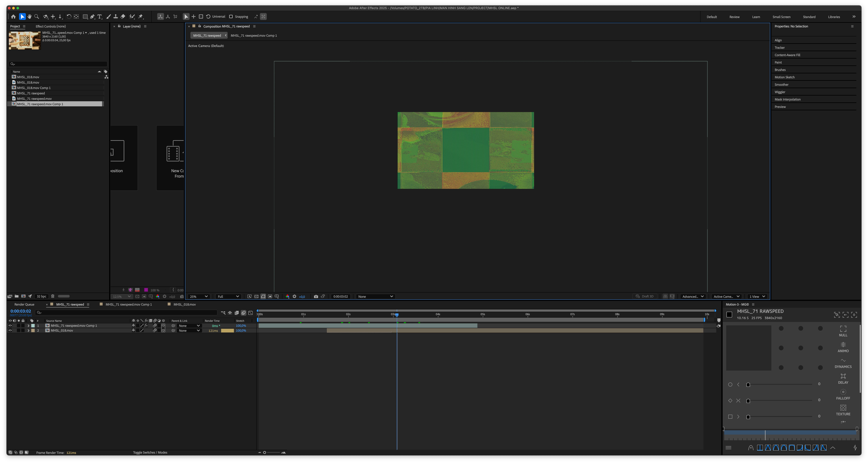Image resolution: width=868 pixels, height=463 pixels.
Task: Select the Eraser tool
Action: point(123,16)
